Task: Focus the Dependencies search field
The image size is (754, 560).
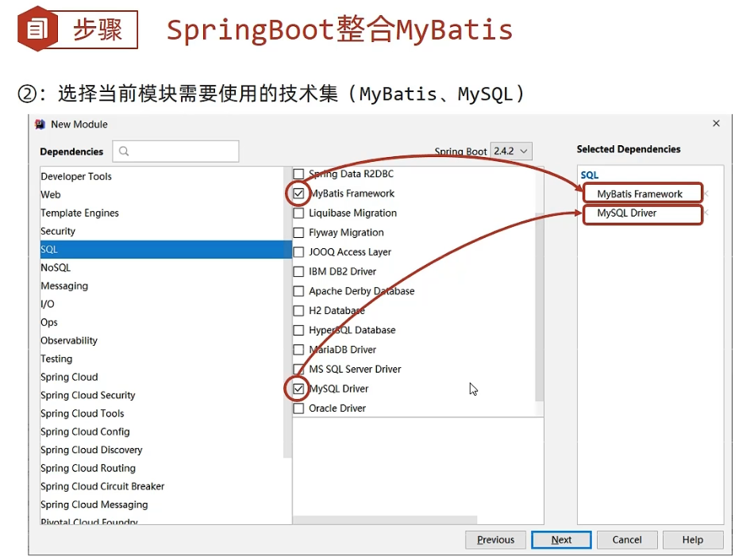Action: (175, 152)
